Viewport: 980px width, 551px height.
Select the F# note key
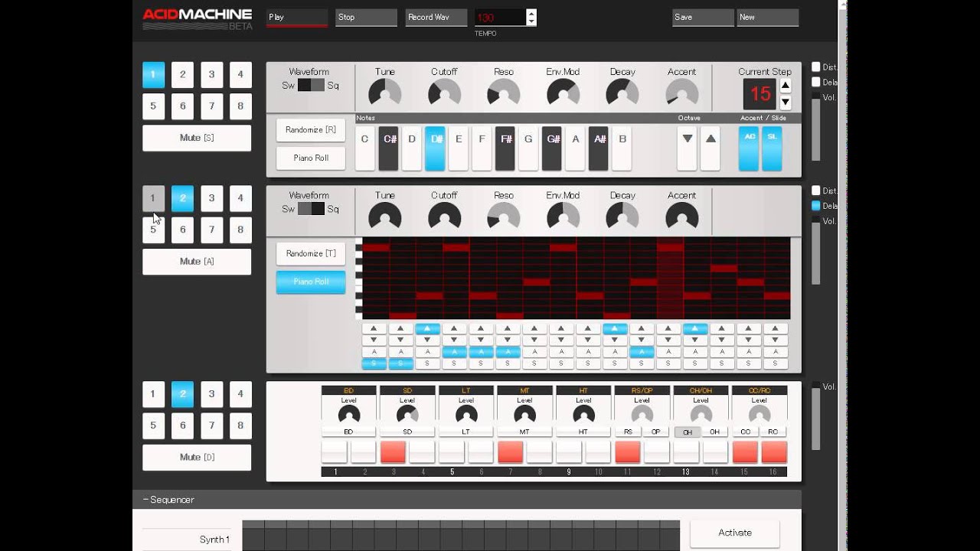[x=505, y=148]
